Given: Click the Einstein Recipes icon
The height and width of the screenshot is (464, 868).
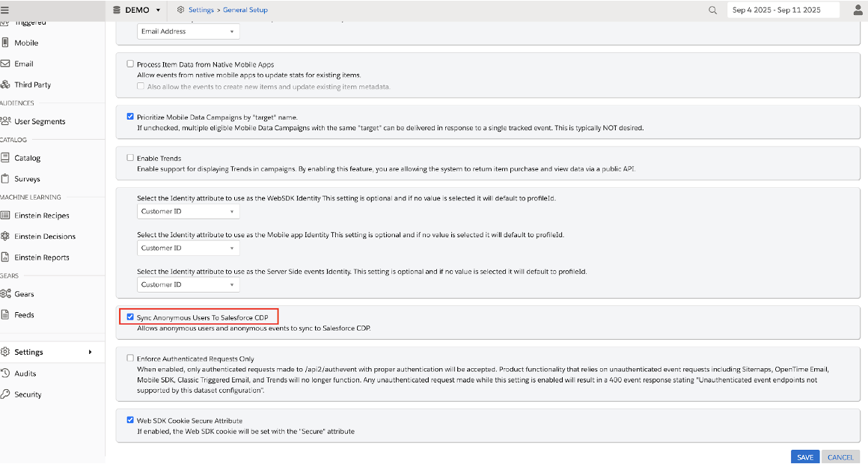Looking at the screenshot, I should pyautogui.click(x=6, y=216).
